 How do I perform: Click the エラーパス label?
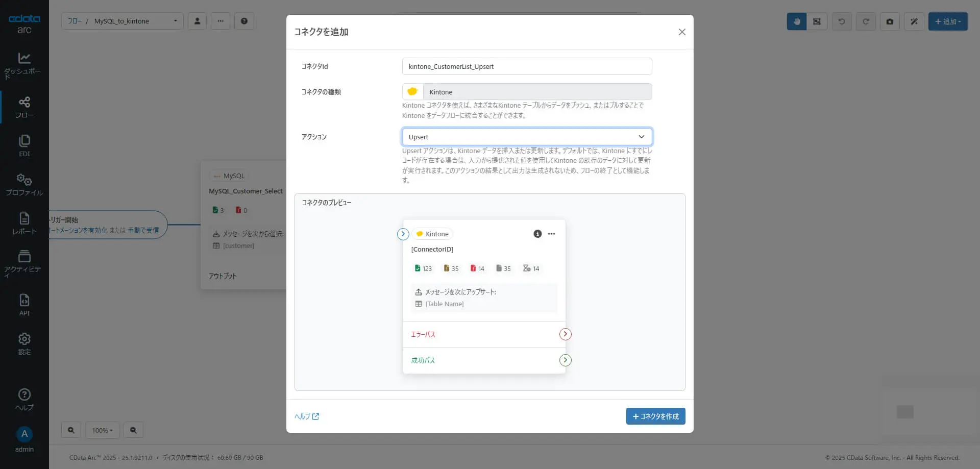pos(423,334)
